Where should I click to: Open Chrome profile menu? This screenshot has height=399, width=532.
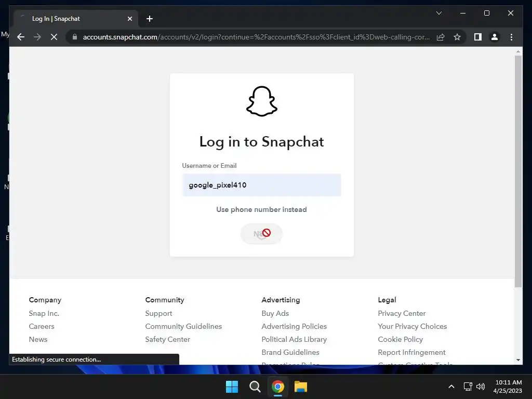pyautogui.click(x=495, y=37)
